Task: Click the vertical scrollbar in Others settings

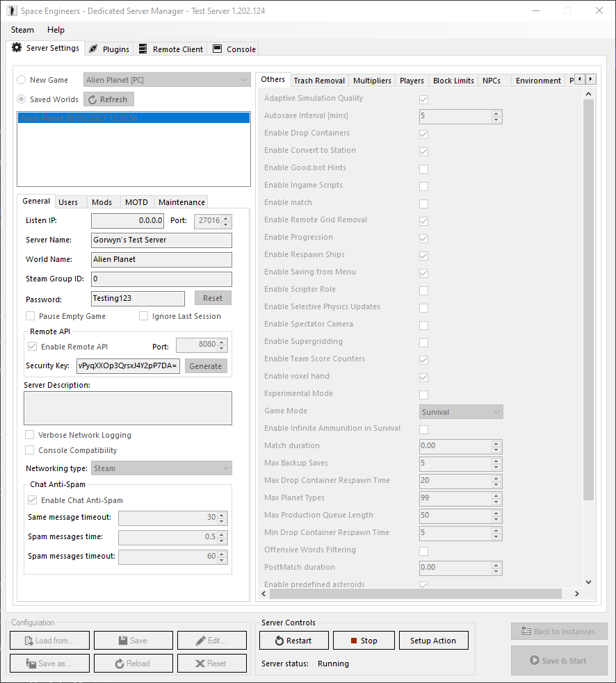Action: click(x=588, y=299)
